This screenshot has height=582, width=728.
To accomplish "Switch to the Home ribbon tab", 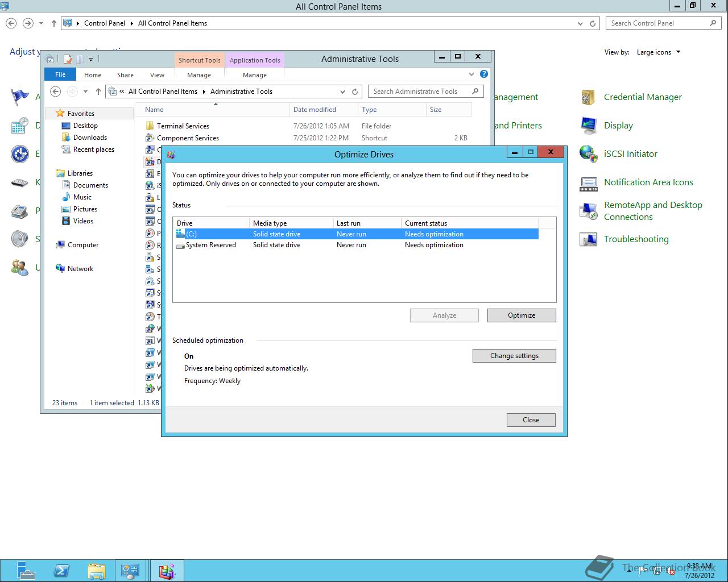I will pos(93,75).
